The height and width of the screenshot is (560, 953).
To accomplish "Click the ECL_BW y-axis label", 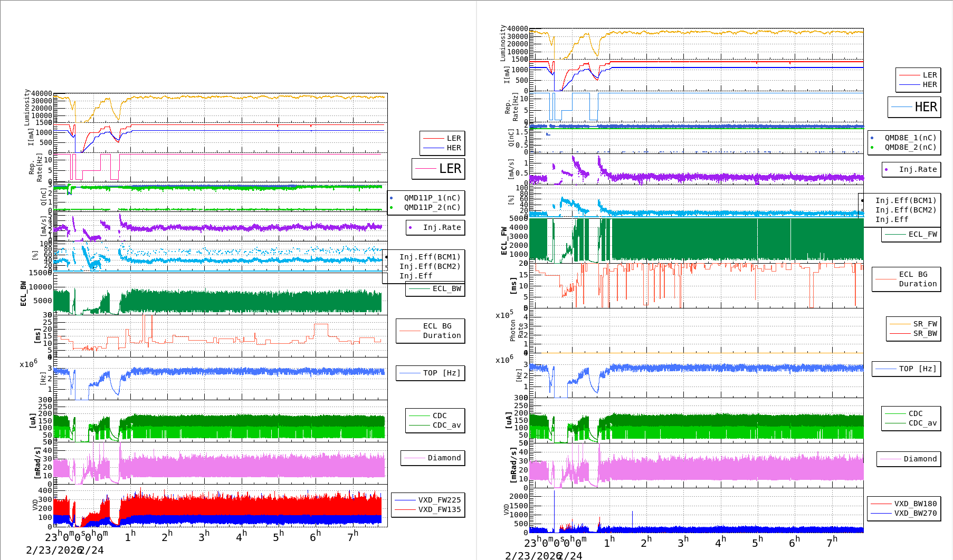I will click(x=23, y=294).
